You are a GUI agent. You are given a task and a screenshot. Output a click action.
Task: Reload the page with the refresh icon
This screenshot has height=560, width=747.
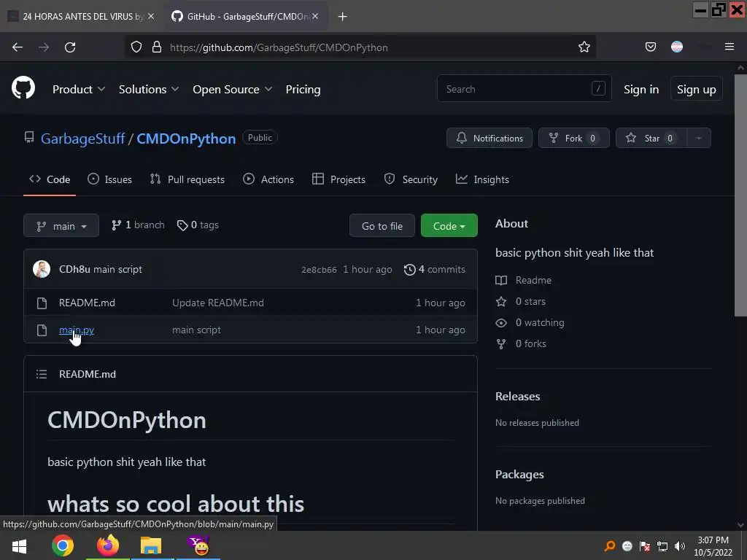coord(70,47)
